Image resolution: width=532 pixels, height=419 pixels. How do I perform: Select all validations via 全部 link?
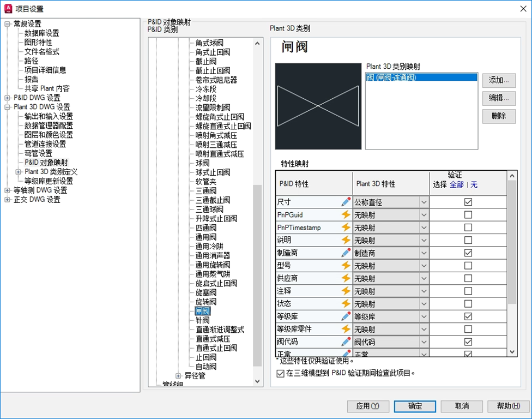click(x=457, y=185)
